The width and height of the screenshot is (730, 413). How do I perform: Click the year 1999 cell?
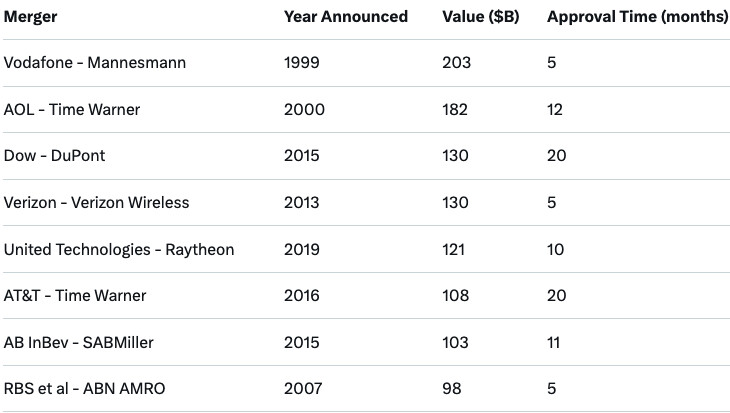pyautogui.click(x=302, y=63)
